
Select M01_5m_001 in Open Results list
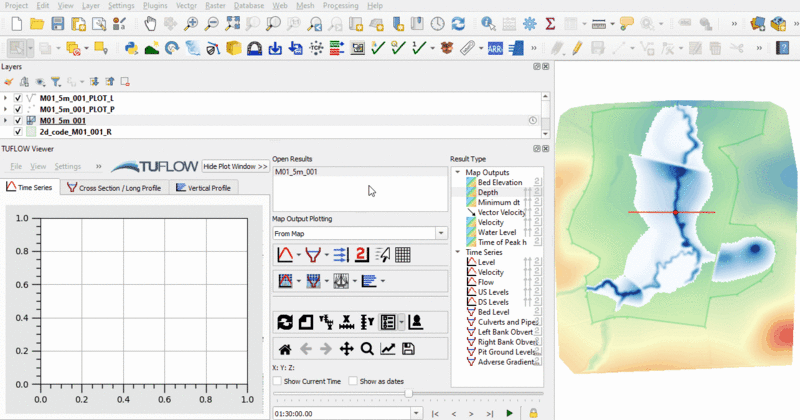click(x=297, y=172)
